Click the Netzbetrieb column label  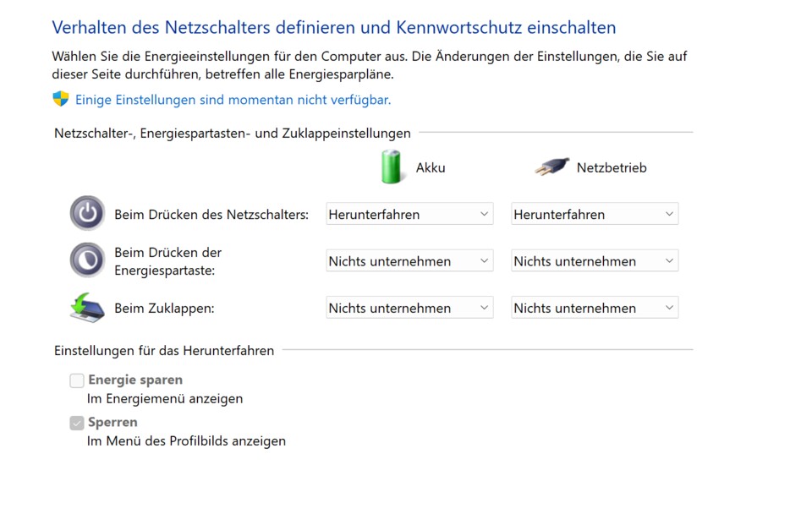[x=612, y=167]
